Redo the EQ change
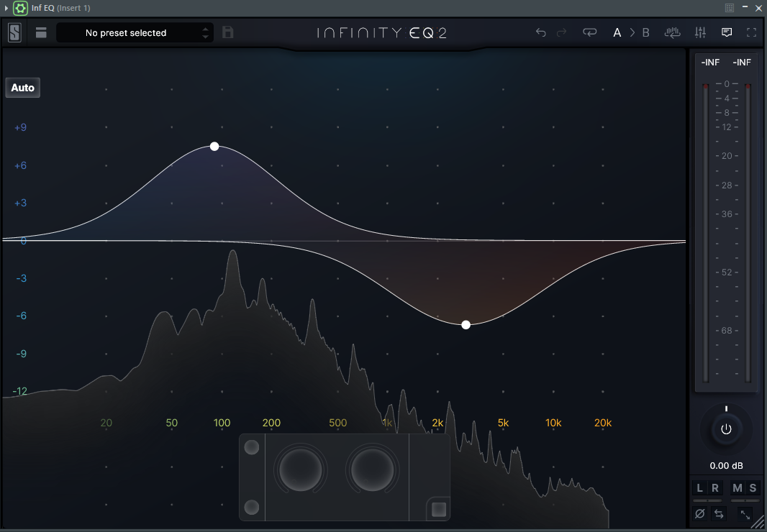The height and width of the screenshot is (532, 767). pos(561,32)
